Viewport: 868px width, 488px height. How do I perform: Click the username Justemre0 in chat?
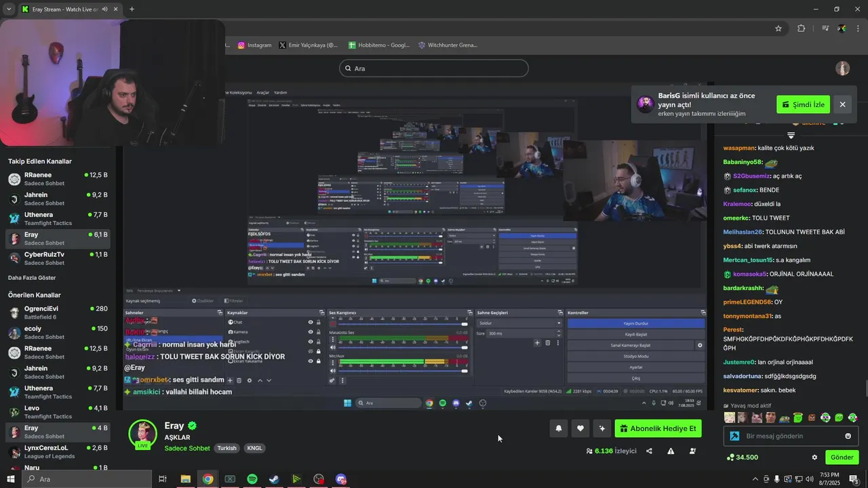(x=739, y=362)
